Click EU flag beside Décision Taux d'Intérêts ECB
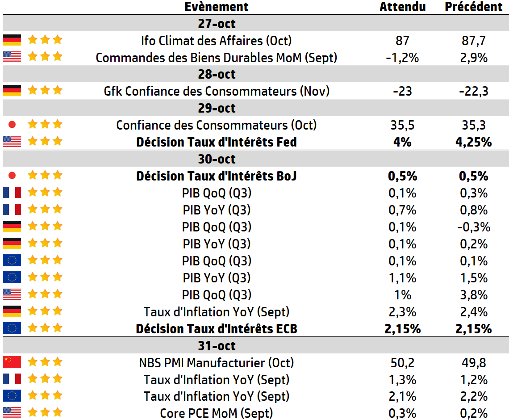Image resolution: width=509 pixels, height=420 pixels. [x=12, y=328]
